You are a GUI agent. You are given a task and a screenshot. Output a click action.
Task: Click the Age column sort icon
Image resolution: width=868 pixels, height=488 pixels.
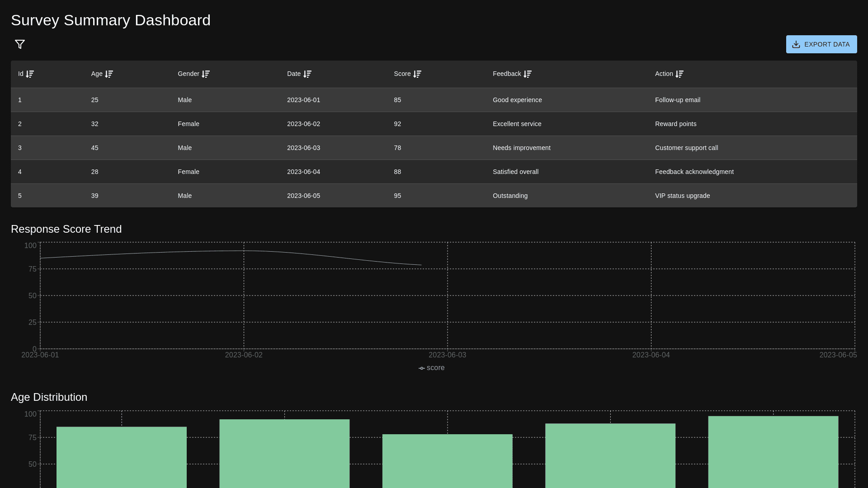109,74
